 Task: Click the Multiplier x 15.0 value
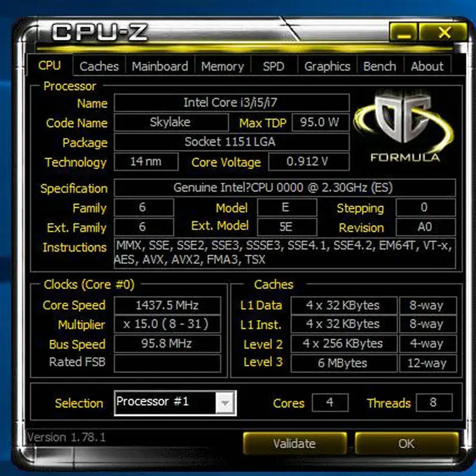[x=167, y=324]
